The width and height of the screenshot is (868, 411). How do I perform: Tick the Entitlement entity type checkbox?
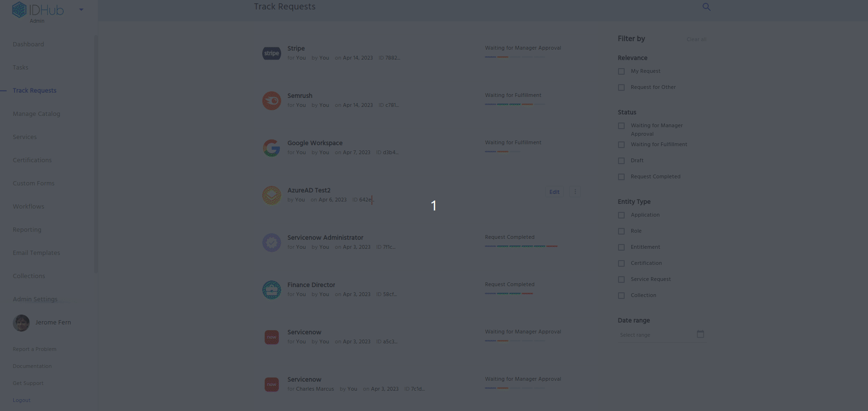tap(621, 247)
